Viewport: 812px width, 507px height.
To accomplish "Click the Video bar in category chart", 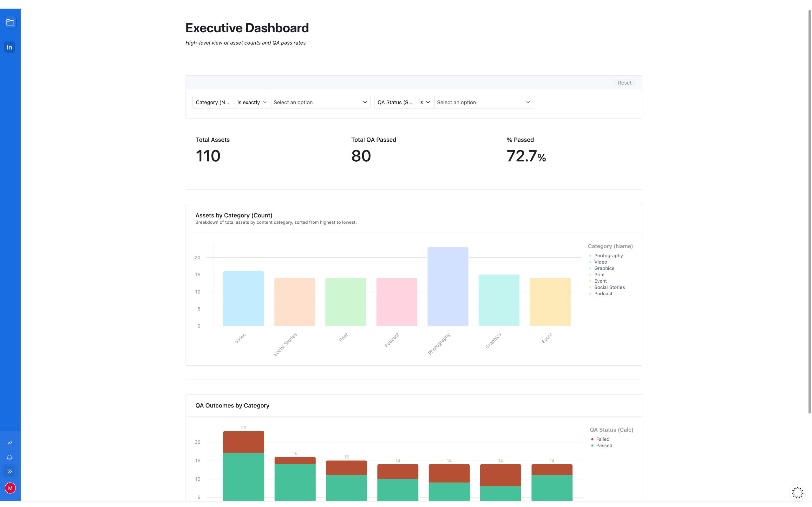I will click(243, 298).
